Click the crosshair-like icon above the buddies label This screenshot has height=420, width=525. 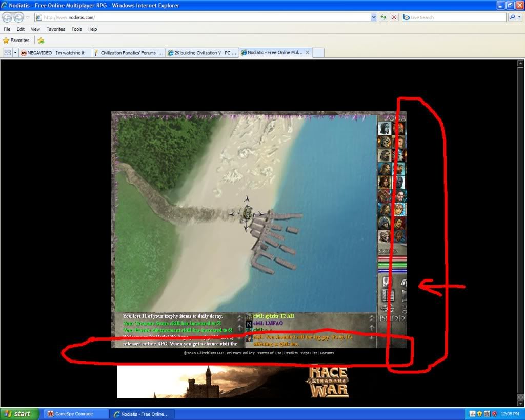pyautogui.click(x=387, y=308)
